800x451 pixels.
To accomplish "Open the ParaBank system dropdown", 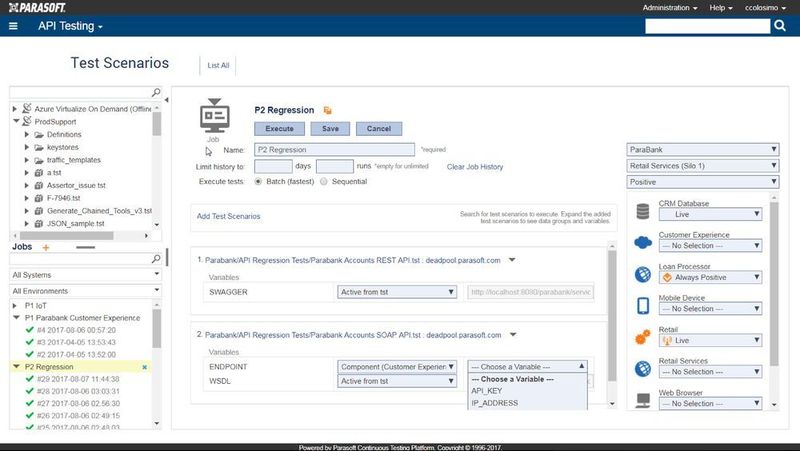I will [703, 149].
